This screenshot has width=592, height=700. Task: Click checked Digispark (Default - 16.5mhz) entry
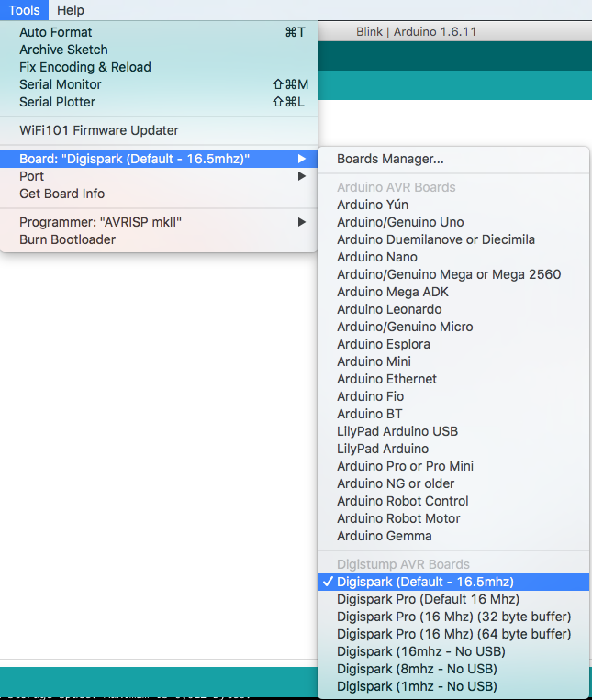pyautogui.click(x=453, y=583)
